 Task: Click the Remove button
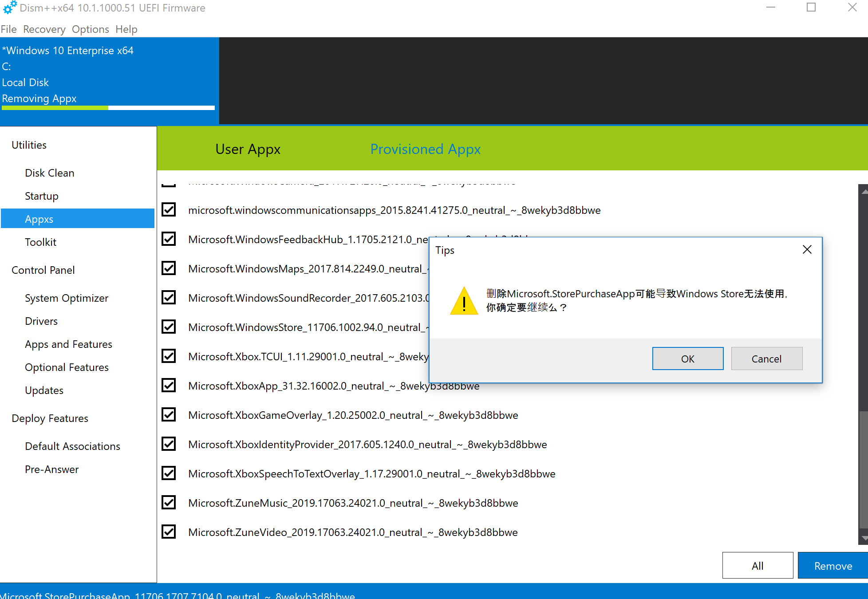832,566
